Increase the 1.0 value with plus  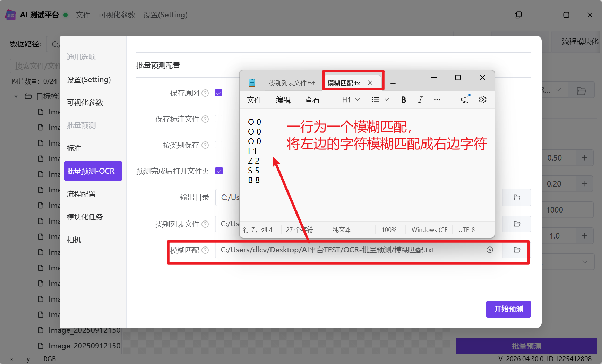pyautogui.click(x=585, y=236)
